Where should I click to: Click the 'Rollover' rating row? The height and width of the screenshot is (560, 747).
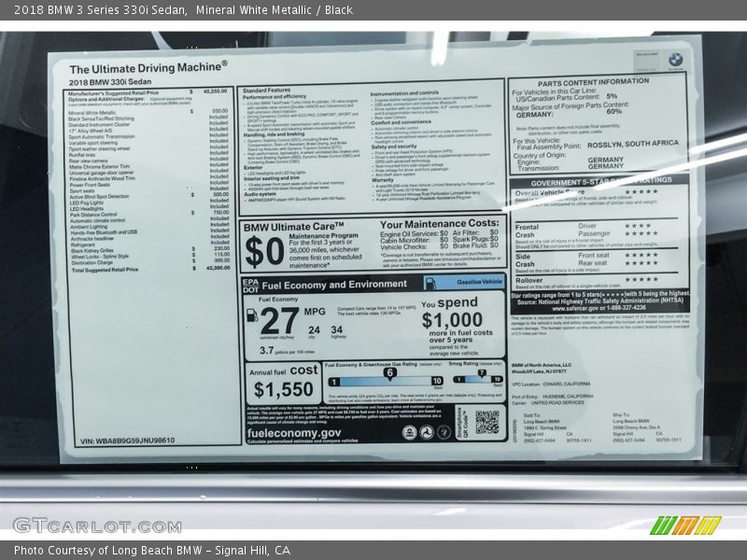[597, 281]
